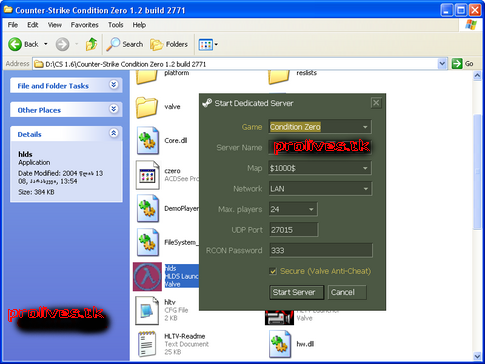Click the "hw.dll" file name
Image resolution: width=485 pixels, height=364 pixels.
pos(305,344)
